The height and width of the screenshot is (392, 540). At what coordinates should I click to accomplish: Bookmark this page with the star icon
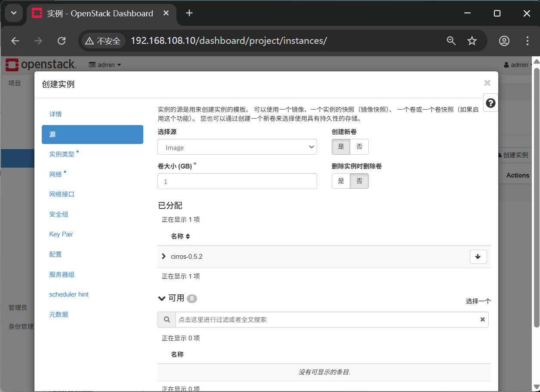click(x=472, y=41)
